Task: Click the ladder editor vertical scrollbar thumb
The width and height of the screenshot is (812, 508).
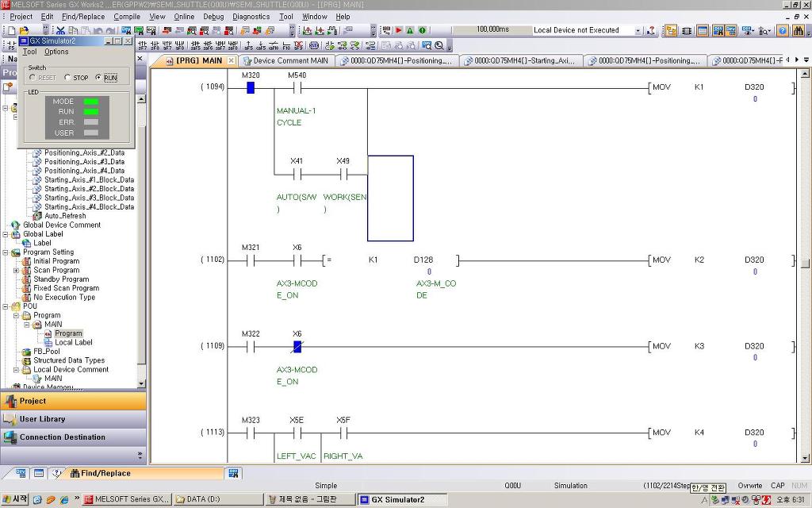Action: pyautogui.click(x=805, y=264)
